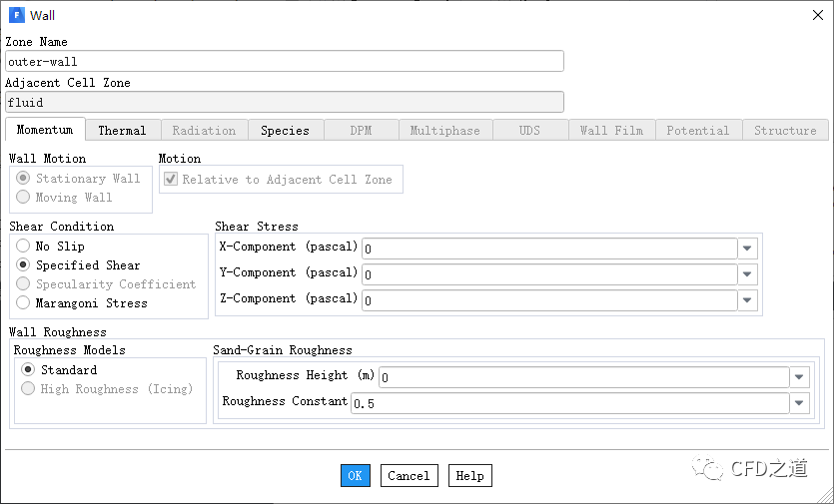Switch to the Momentum tab
The width and height of the screenshot is (834, 504).
(45, 131)
